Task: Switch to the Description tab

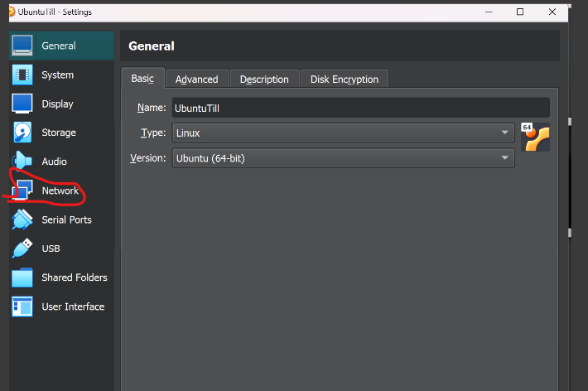Action: (264, 80)
